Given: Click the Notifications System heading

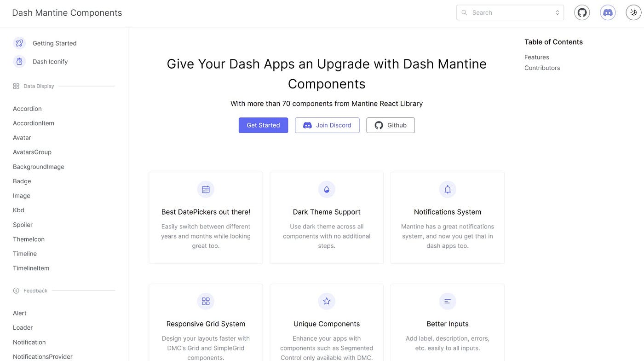Looking at the screenshot, I should point(448,212).
